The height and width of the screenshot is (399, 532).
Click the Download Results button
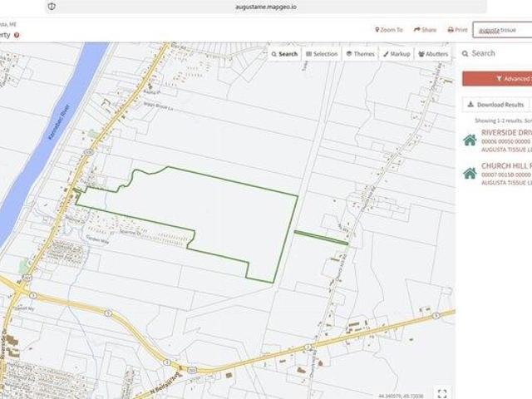(496, 105)
